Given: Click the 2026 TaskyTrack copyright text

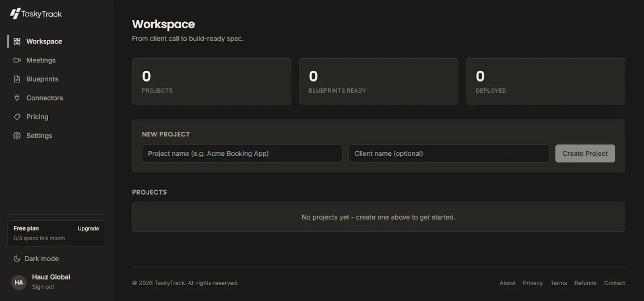Looking at the screenshot, I should pos(185,283).
